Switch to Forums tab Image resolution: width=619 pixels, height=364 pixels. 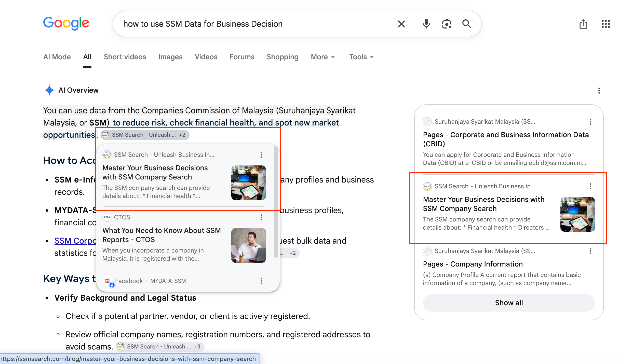coord(242,57)
